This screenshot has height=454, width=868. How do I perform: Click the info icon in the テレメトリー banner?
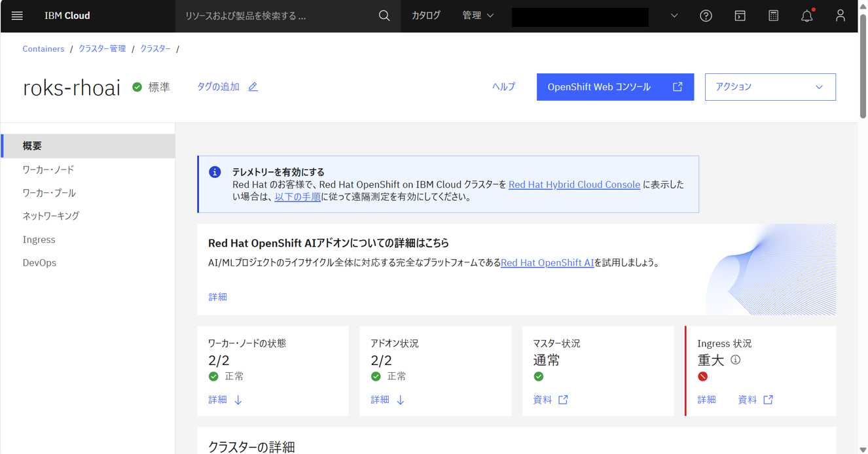[215, 172]
